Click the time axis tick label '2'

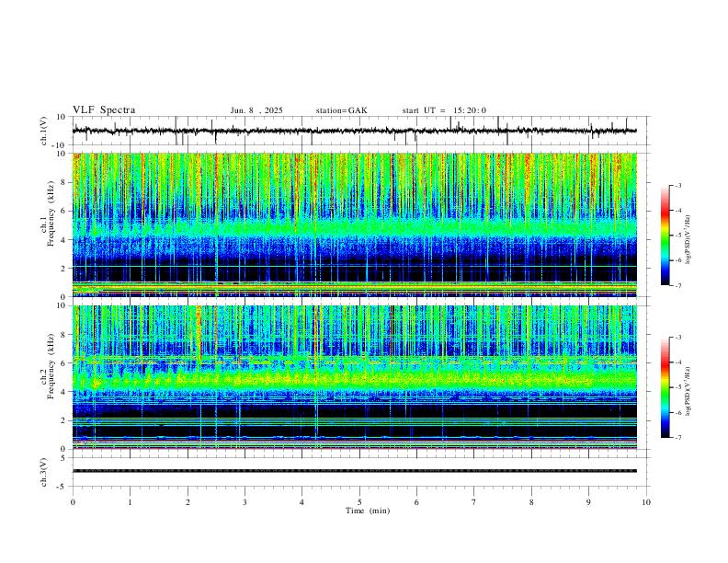(x=188, y=502)
